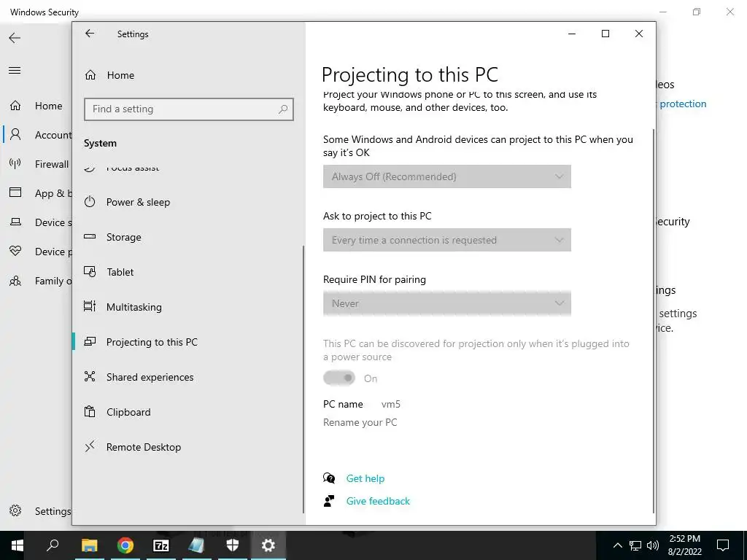This screenshot has width=747, height=560.
Task: Open Shared experiences settings
Action: click(189, 377)
